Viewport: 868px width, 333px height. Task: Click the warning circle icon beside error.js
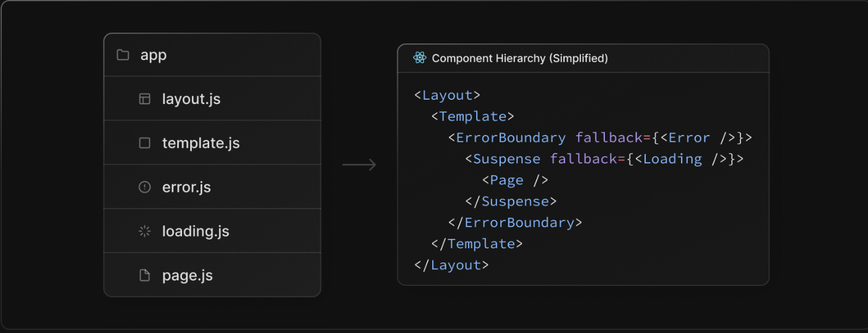pyautogui.click(x=144, y=187)
